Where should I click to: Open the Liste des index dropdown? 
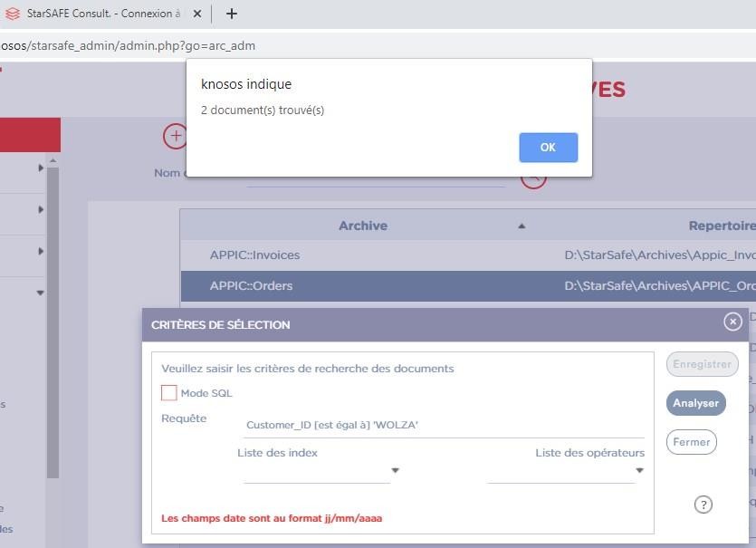(x=395, y=471)
